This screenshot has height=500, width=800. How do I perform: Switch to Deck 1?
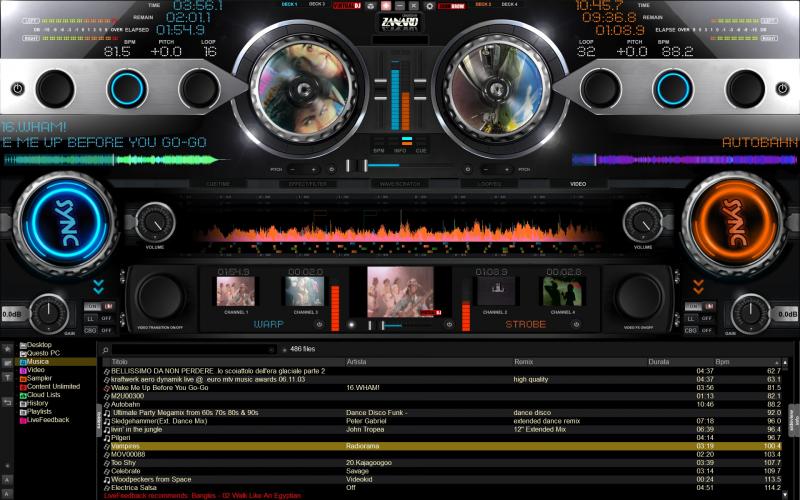coord(289,5)
